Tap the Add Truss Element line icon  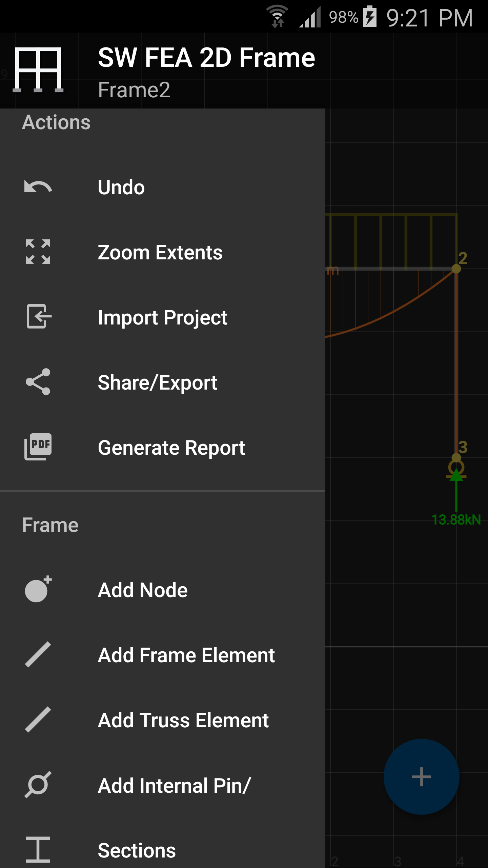click(x=38, y=719)
